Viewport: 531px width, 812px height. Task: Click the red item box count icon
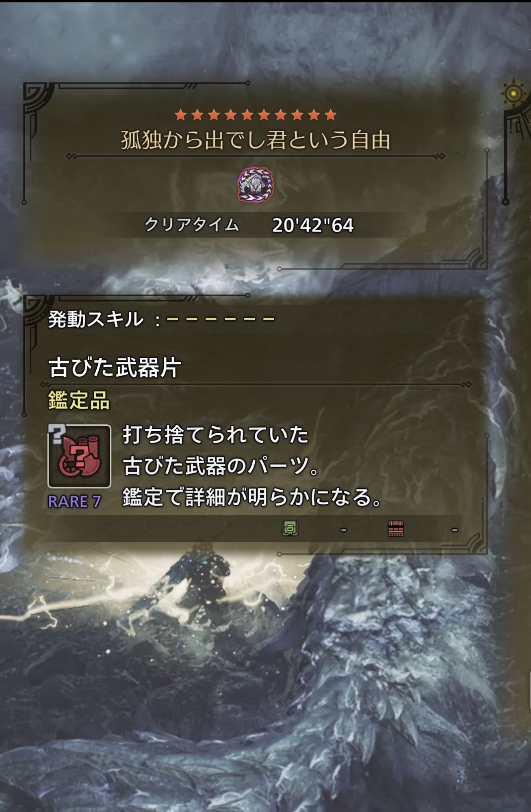pyautogui.click(x=396, y=529)
